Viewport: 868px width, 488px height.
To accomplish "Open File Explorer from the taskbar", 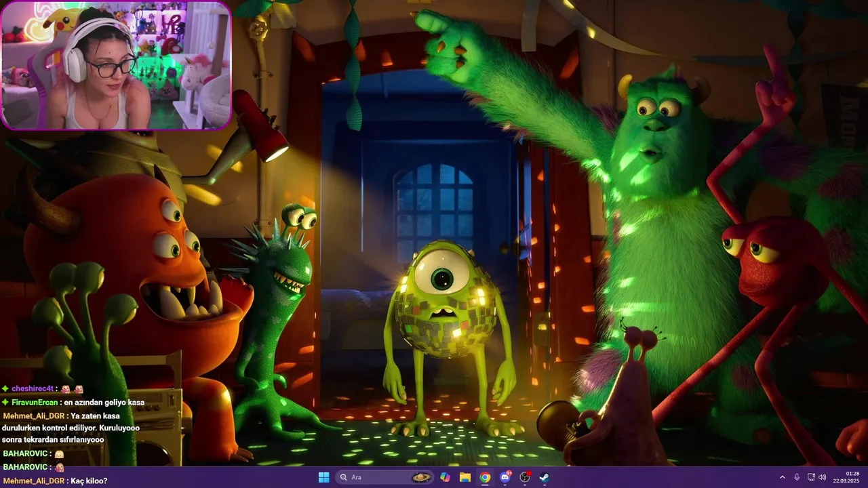I will [465, 477].
